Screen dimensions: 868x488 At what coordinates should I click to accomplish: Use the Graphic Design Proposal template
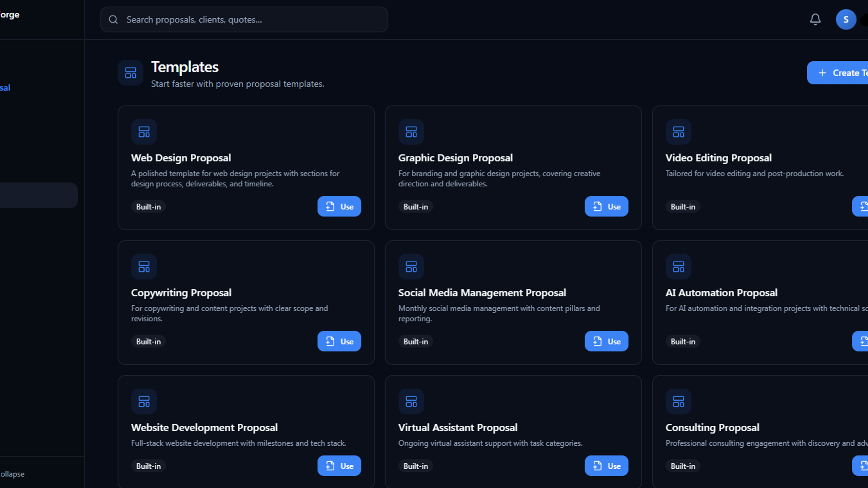(x=606, y=206)
